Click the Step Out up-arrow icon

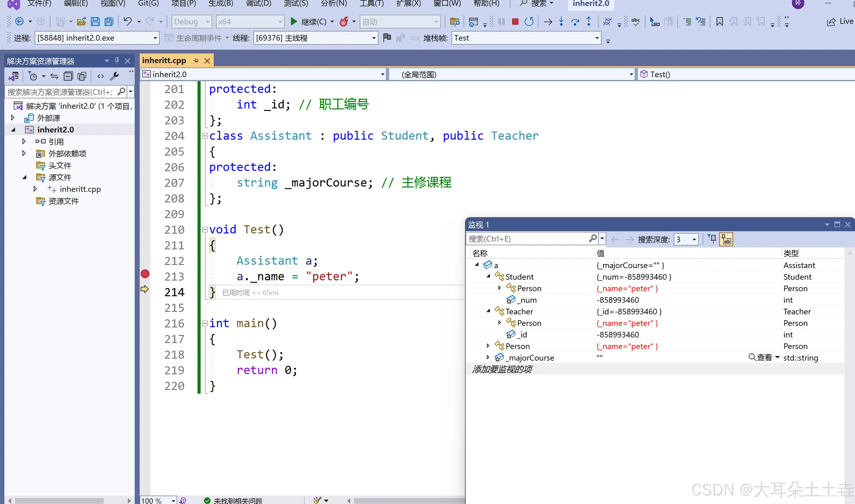tap(589, 22)
